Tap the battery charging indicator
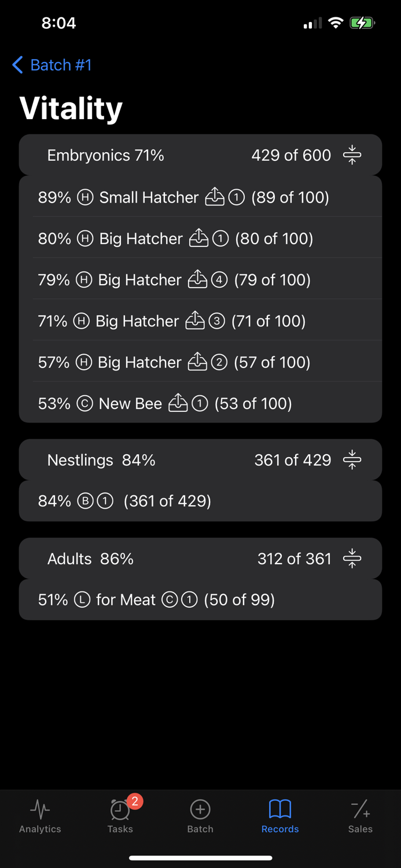 click(x=362, y=23)
